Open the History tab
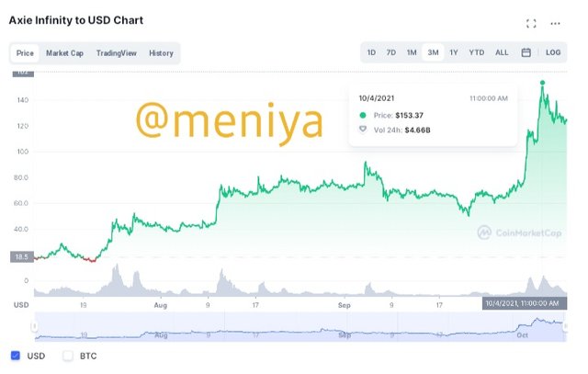The width and height of the screenshot is (588, 374). (x=161, y=53)
